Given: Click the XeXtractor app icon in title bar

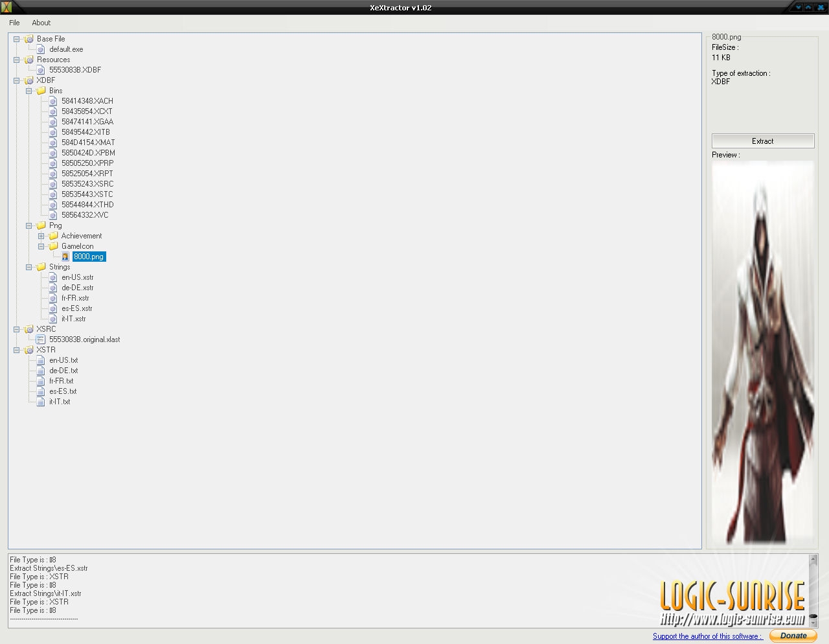Looking at the screenshot, I should (x=6, y=7).
